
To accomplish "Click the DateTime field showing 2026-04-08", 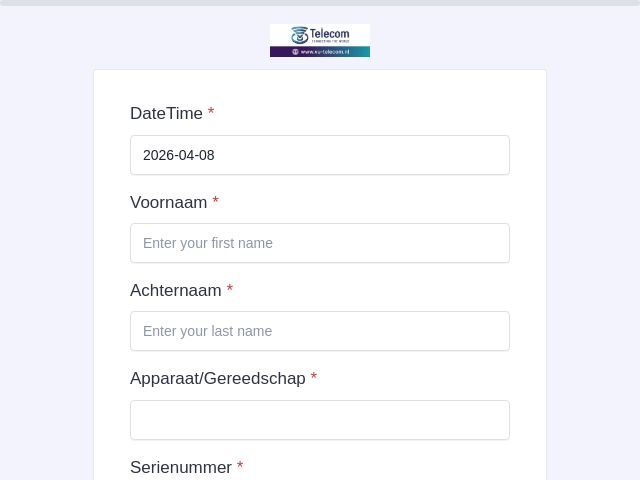I will tap(320, 155).
